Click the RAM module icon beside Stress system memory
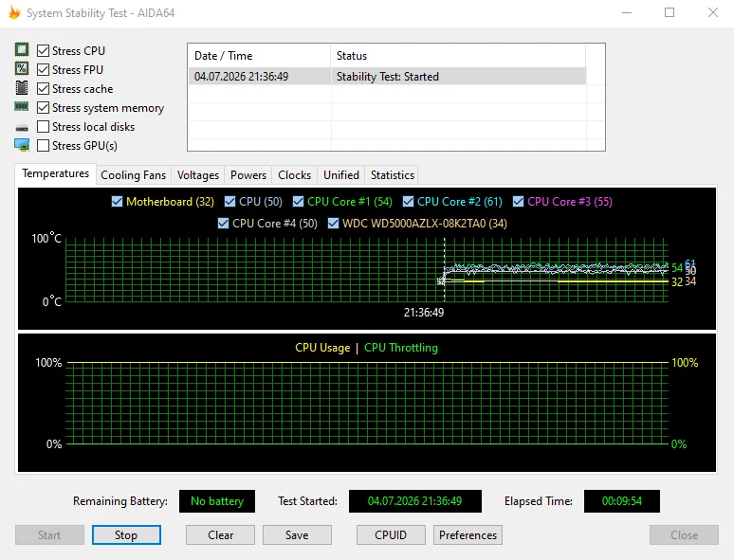The height and width of the screenshot is (560, 734). pos(22,107)
